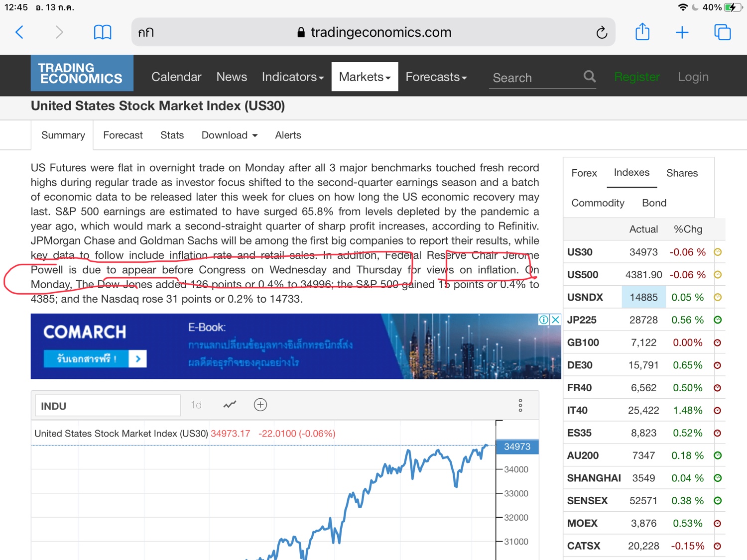This screenshot has height=560, width=747.
Task: Click the Comarch ad call-to-action button
Action: [x=95, y=359]
